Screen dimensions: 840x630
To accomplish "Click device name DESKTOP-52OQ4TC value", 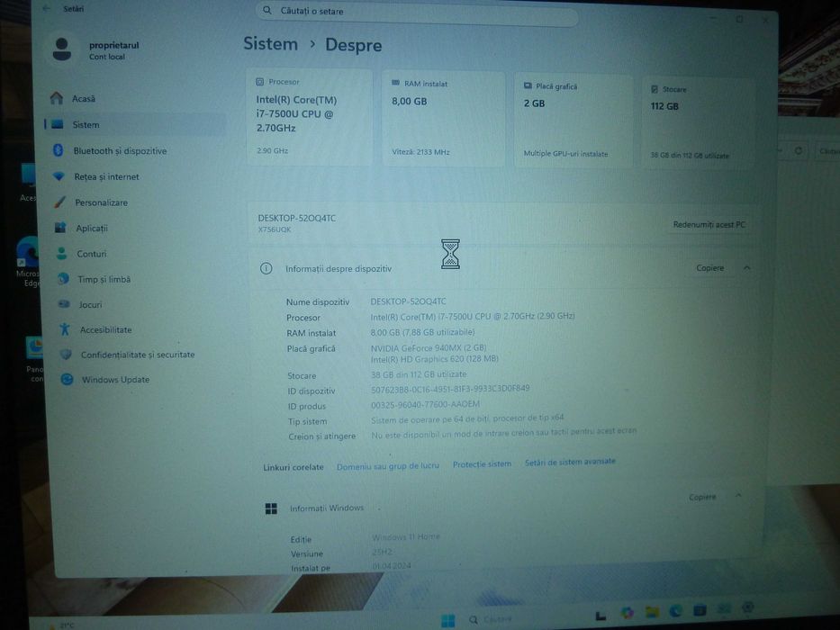I will tap(408, 301).
